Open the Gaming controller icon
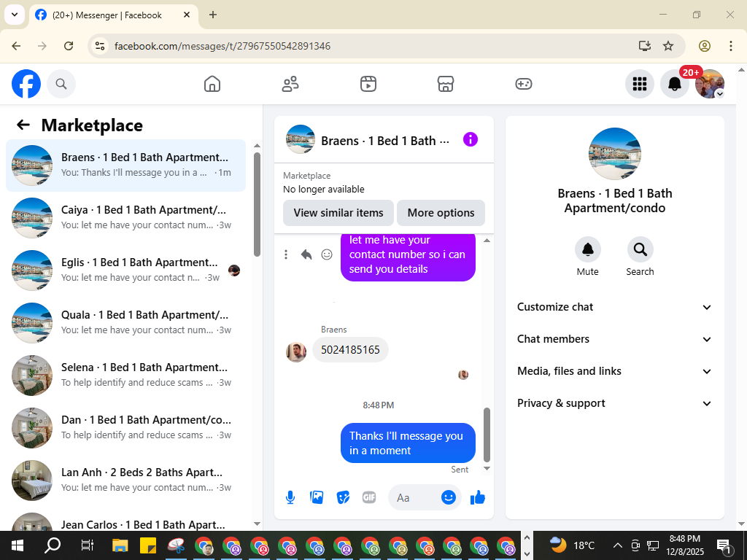747x560 pixels. pos(524,84)
